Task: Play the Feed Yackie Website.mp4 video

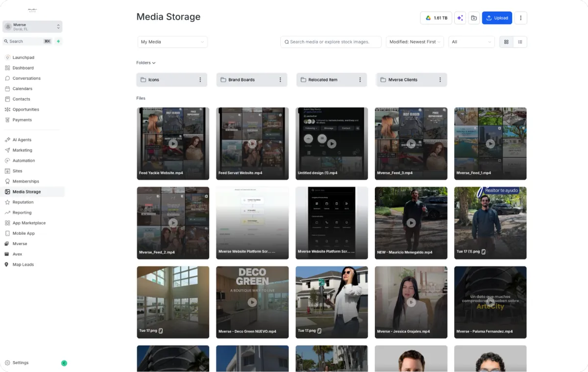Action: (173, 144)
